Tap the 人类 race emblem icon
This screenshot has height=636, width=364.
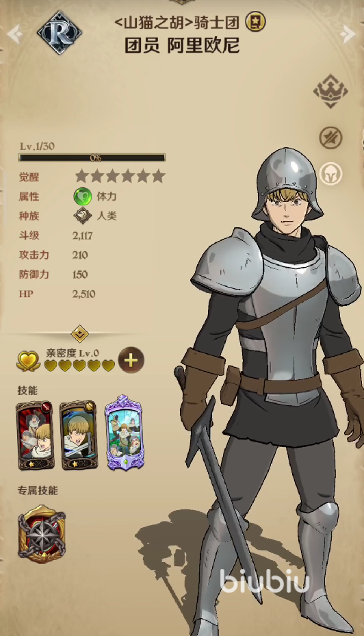click(x=83, y=216)
